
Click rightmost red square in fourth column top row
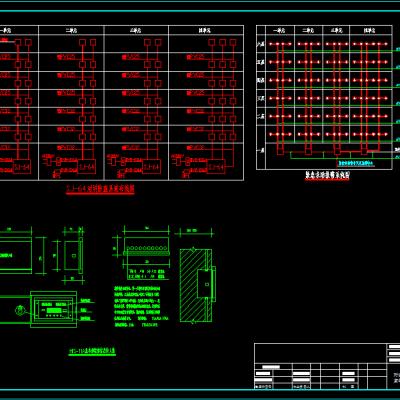pyautogui.click(x=233, y=42)
